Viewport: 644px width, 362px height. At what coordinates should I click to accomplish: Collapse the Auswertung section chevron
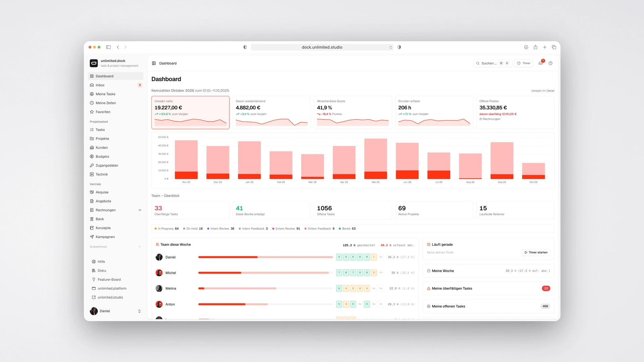pyautogui.click(x=140, y=247)
